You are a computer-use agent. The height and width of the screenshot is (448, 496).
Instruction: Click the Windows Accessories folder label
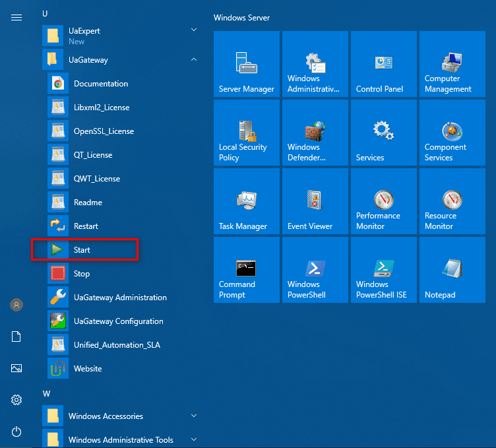pyautogui.click(x=106, y=416)
